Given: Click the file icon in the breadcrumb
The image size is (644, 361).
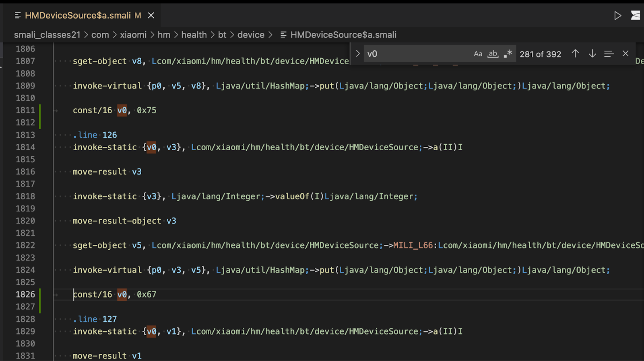Looking at the screenshot, I should [283, 35].
